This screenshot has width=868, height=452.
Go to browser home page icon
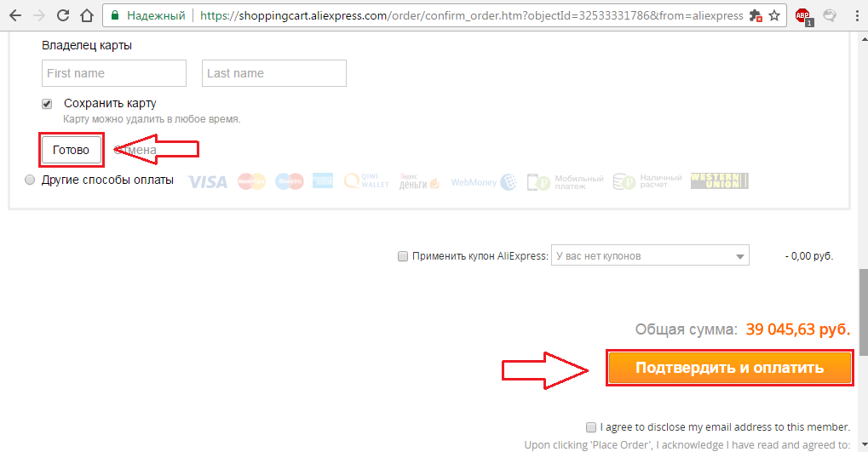coord(86,15)
